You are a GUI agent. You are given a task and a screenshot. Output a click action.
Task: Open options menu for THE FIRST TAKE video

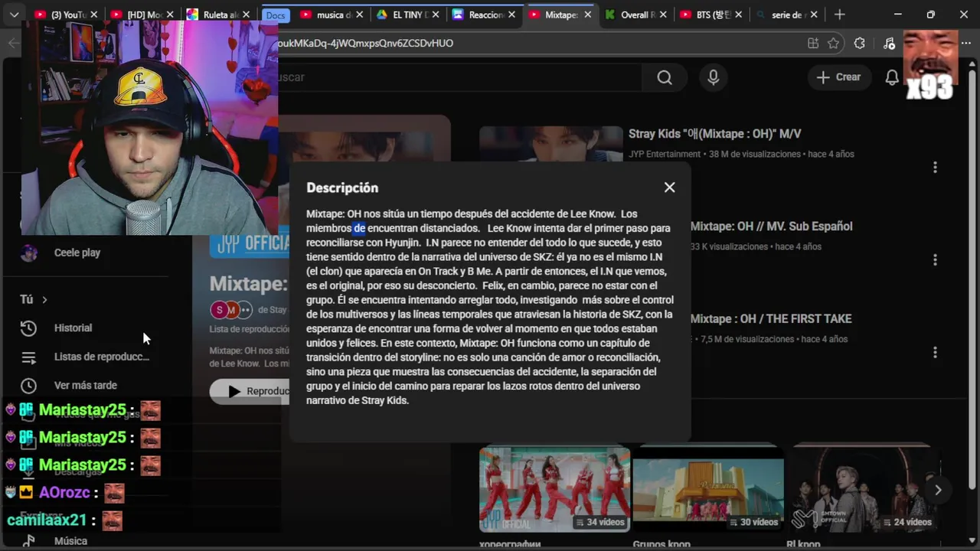click(x=935, y=352)
